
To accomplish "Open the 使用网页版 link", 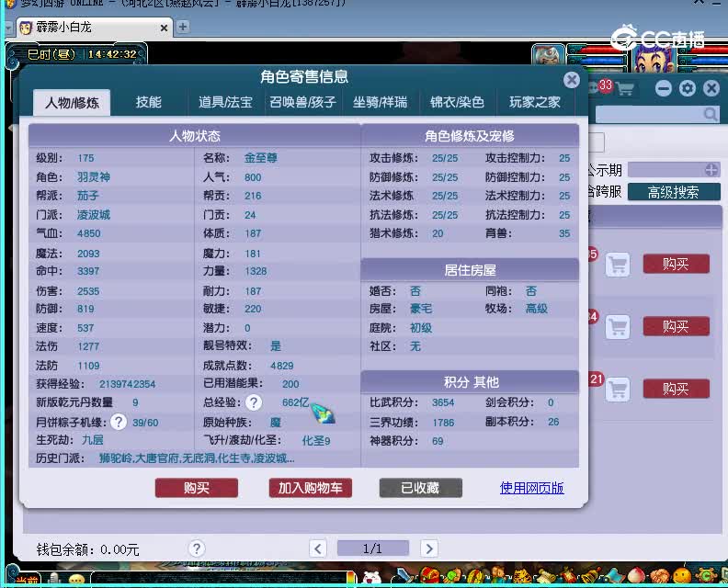I will click(531, 488).
